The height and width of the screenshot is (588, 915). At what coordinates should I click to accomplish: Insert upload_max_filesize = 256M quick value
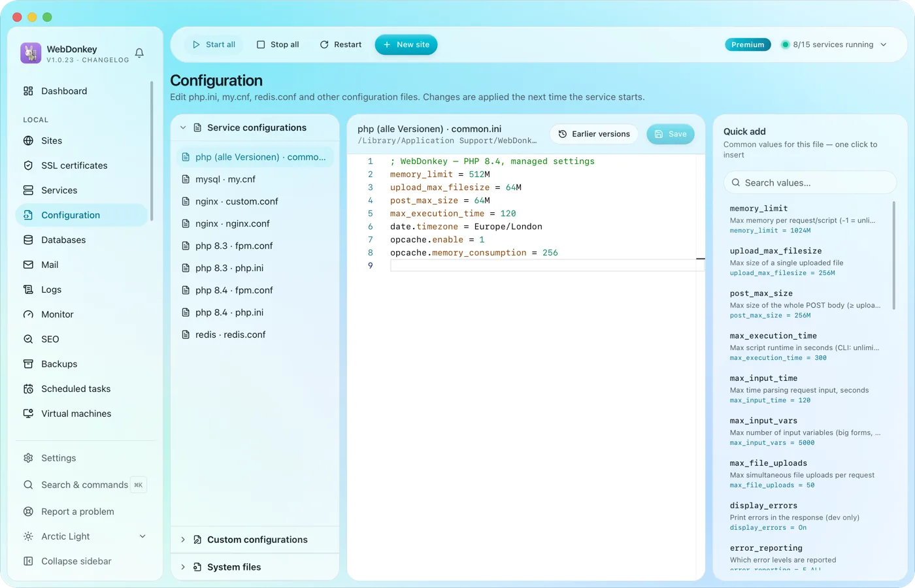coord(807,261)
